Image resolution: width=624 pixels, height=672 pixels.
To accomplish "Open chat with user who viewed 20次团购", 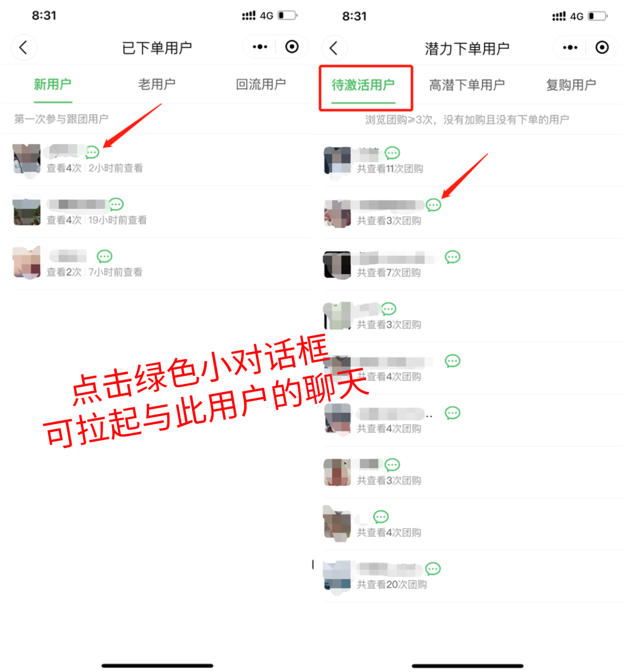I will pyautogui.click(x=433, y=568).
